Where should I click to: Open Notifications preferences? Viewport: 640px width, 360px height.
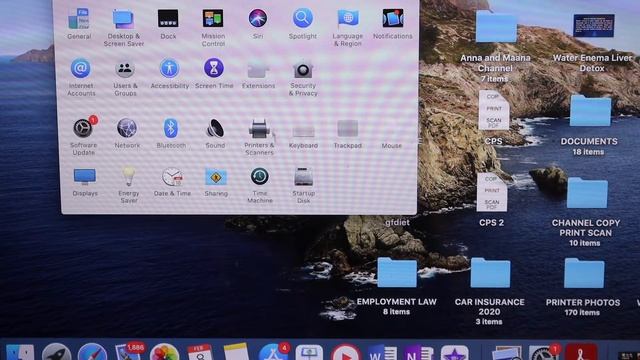coord(393,18)
